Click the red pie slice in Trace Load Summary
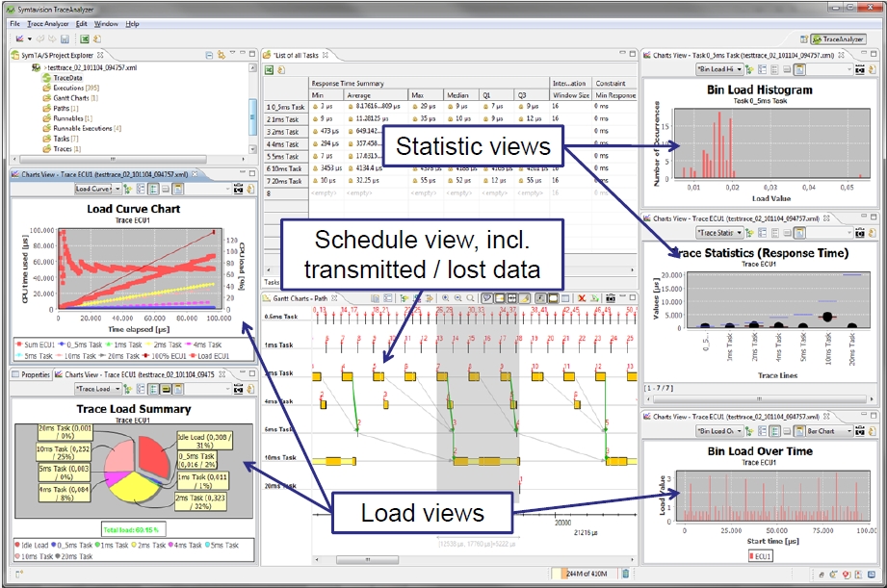 pyautogui.click(x=153, y=456)
